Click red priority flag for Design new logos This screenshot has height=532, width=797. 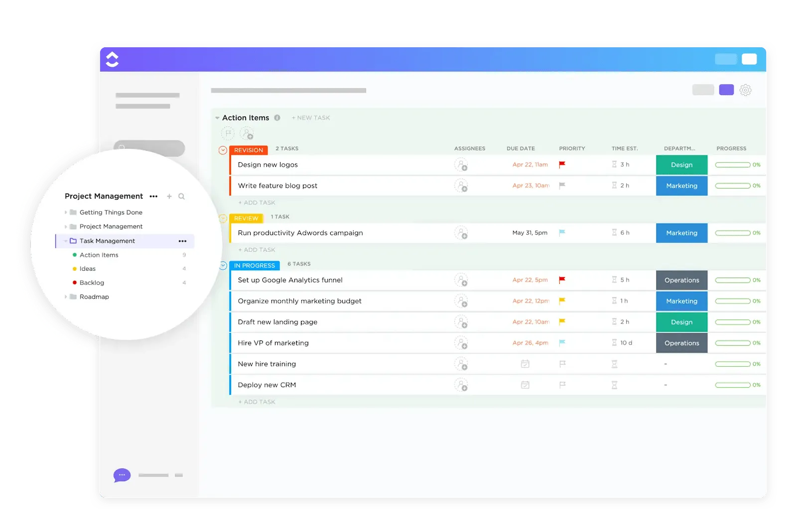pos(562,164)
